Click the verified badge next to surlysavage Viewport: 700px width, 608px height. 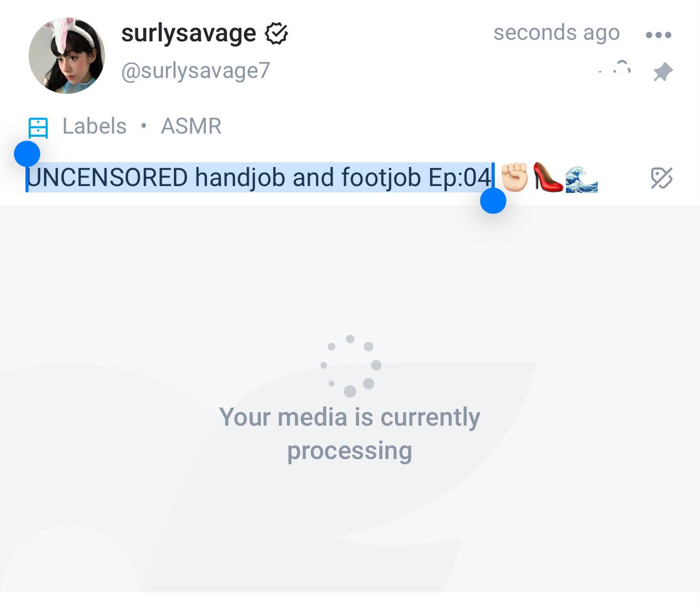pos(276,34)
